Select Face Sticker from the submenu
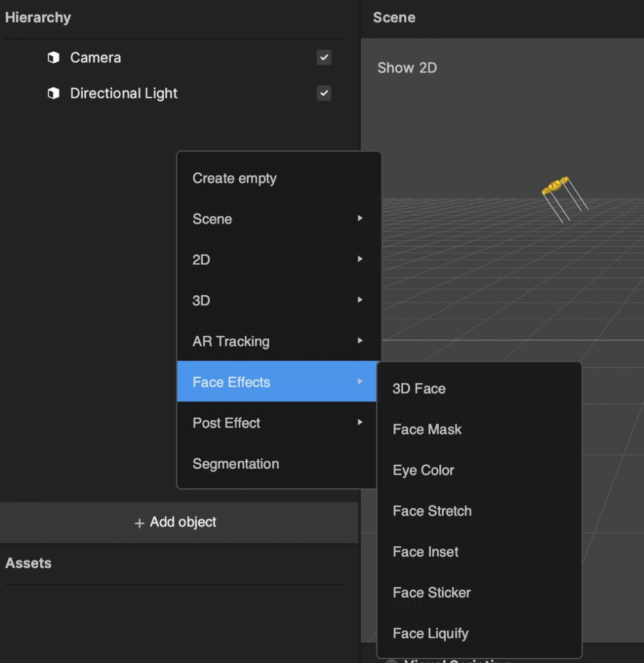Viewport: 644px width, 663px height. pos(479,592)
